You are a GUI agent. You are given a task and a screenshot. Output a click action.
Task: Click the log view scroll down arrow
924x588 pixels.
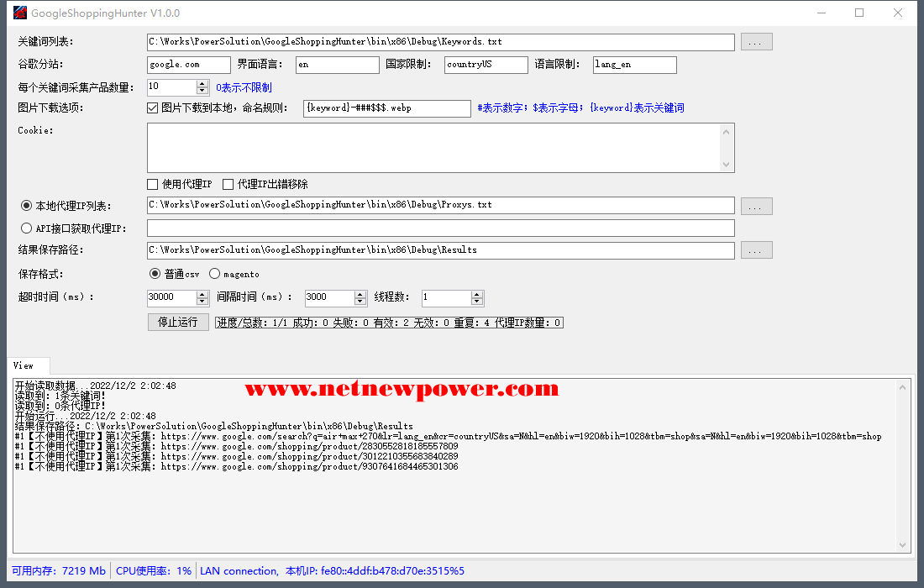click(x=903, y=545)
